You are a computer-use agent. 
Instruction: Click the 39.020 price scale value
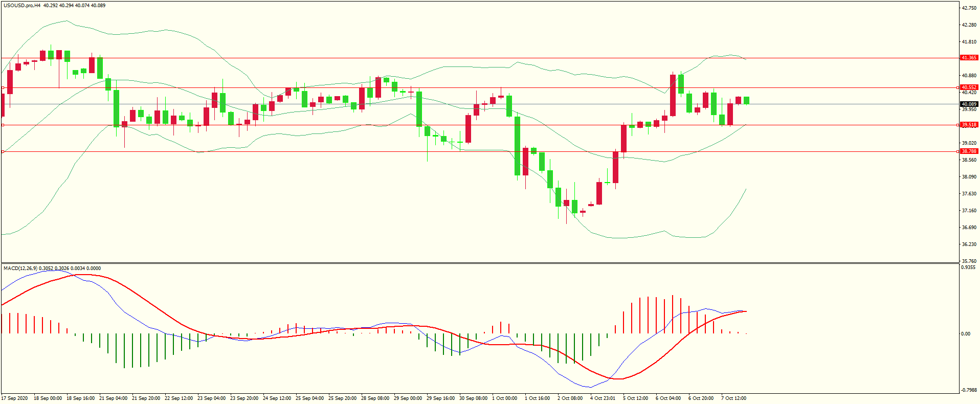[969, 143]
